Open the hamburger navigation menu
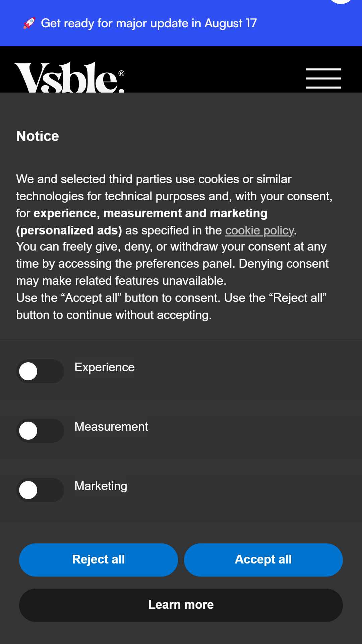Screen dimensions: 362x644 (323, 78)
